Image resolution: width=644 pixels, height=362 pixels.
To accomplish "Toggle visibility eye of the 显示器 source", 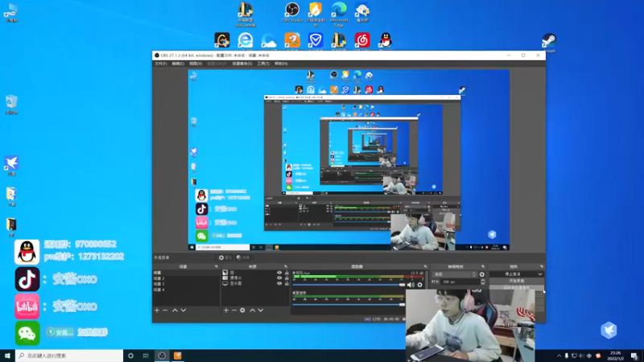I will pyautogui.click(x=279, y=283).
